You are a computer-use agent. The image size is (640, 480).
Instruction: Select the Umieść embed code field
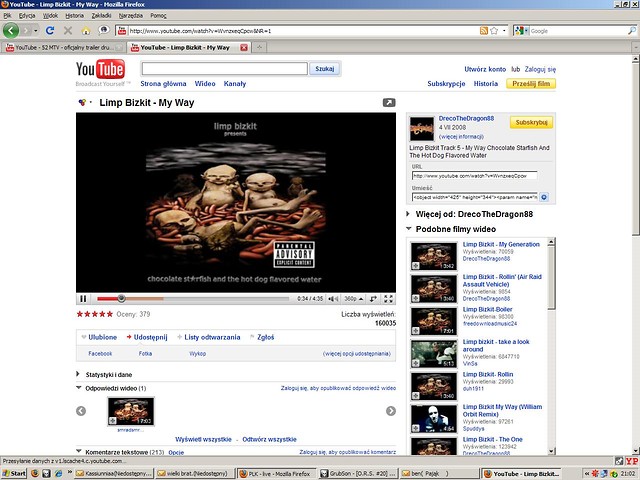point(474,197)
